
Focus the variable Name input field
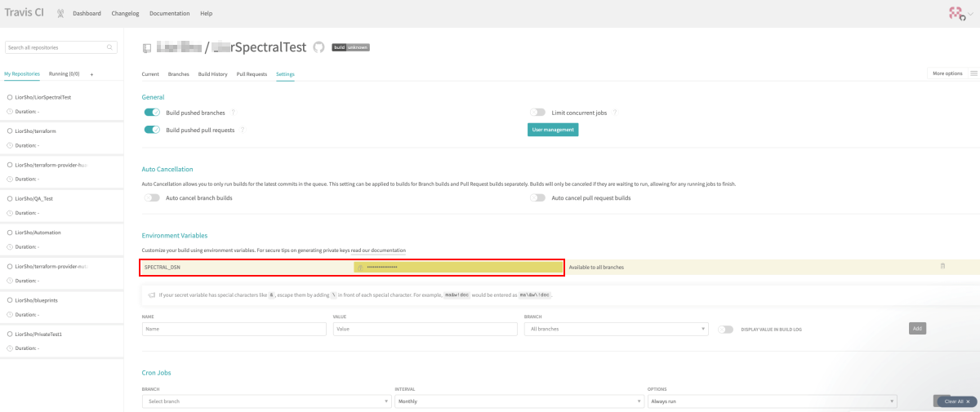(235, 329)
